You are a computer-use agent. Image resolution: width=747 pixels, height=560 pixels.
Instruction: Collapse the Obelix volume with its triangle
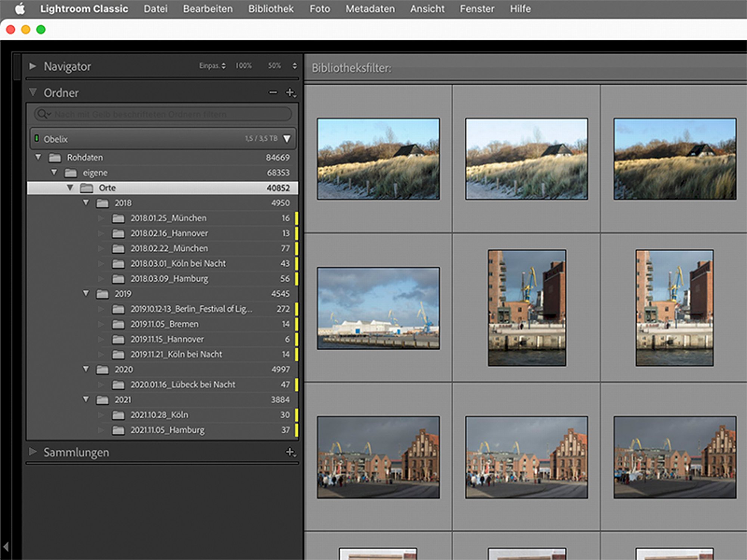click(x=287, y=139)
